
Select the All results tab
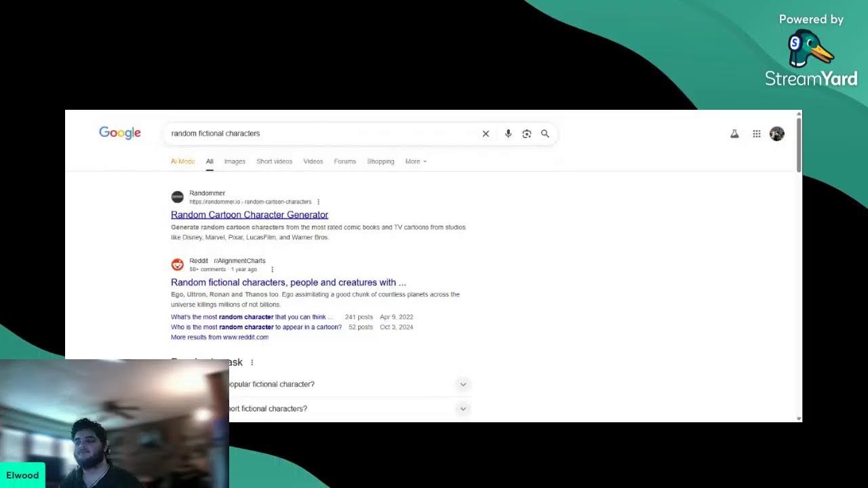[210, 161]
